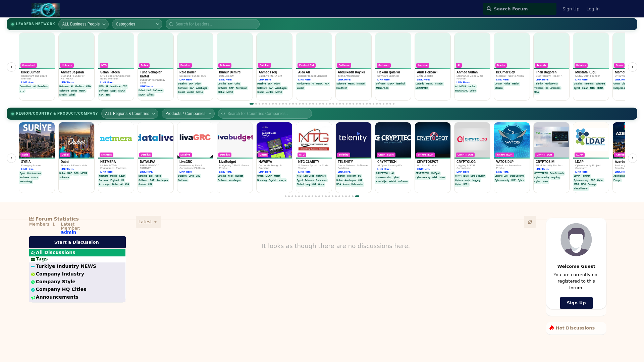644x362 pixels.
Task: Click the right arrow of the companies carousel
Action: click(x=633, y=158)
